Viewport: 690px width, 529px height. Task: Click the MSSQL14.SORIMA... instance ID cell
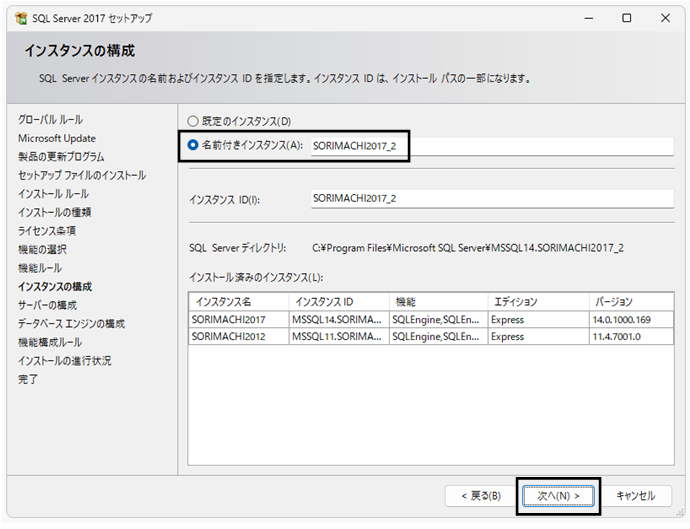pos(339,320)
